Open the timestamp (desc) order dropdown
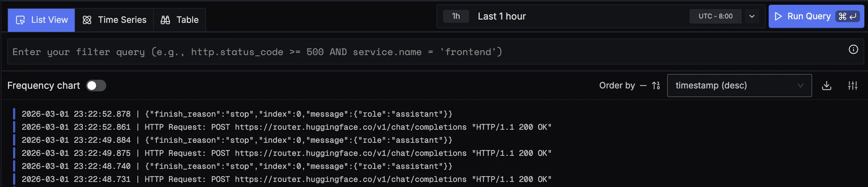 tap(739, 86)
